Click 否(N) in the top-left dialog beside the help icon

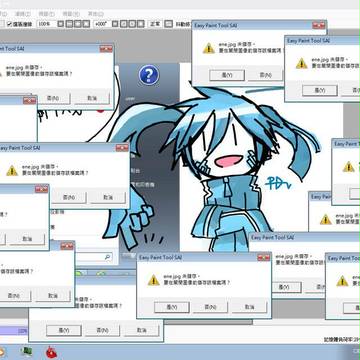(x=53, y=99)
